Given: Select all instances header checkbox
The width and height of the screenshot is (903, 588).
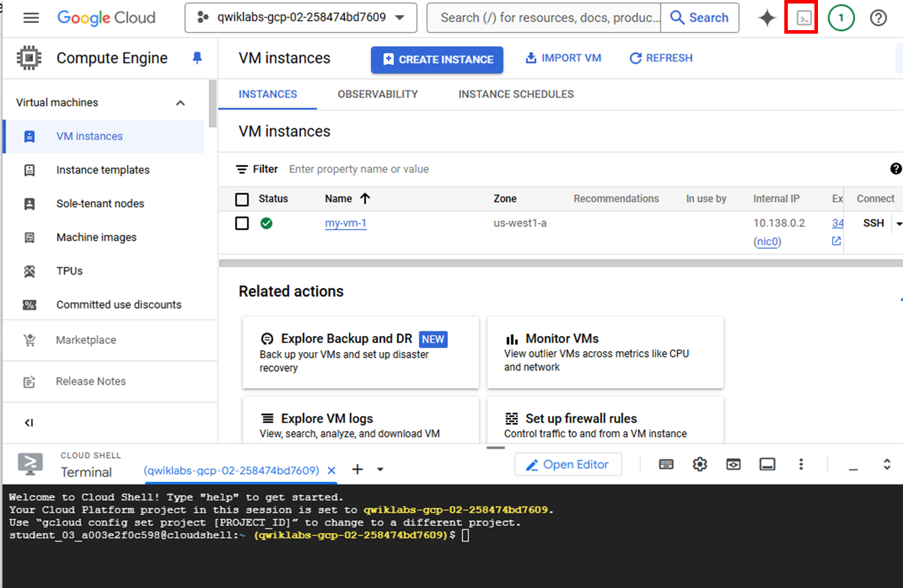Looking at the screenshot, I should (242, 200).
